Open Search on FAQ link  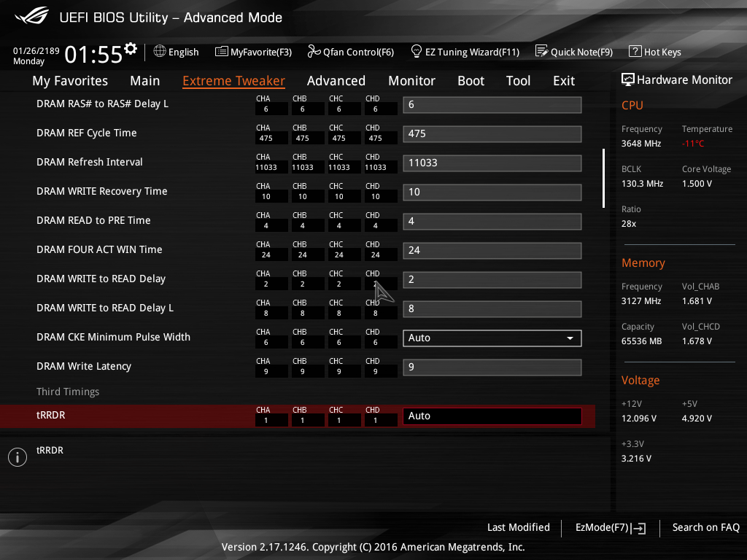coord(705,527)
